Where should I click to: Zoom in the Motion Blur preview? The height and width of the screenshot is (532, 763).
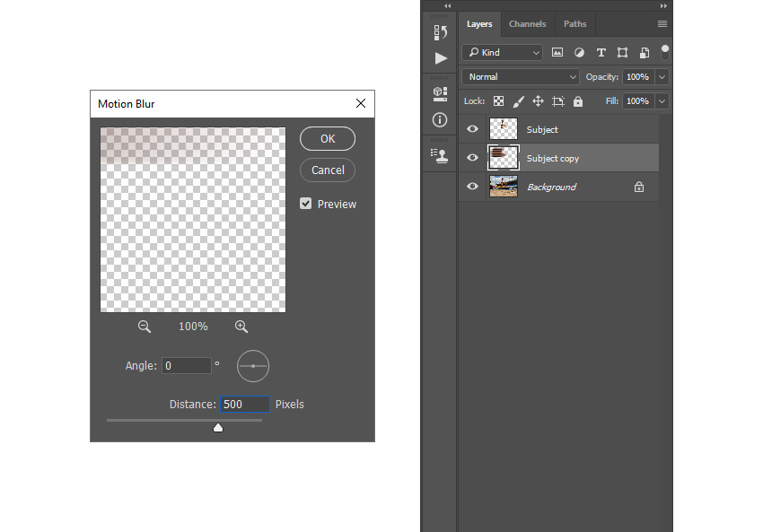(241, 327)
